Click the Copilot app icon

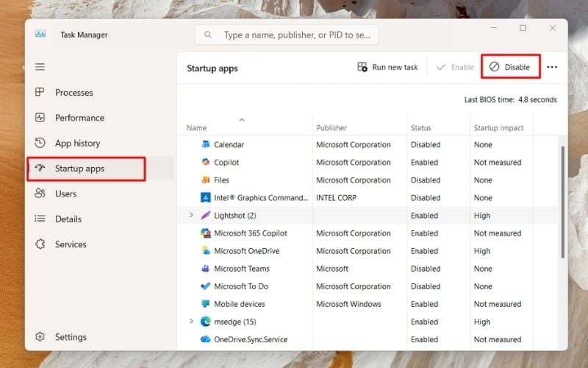[x=206, y=162]
